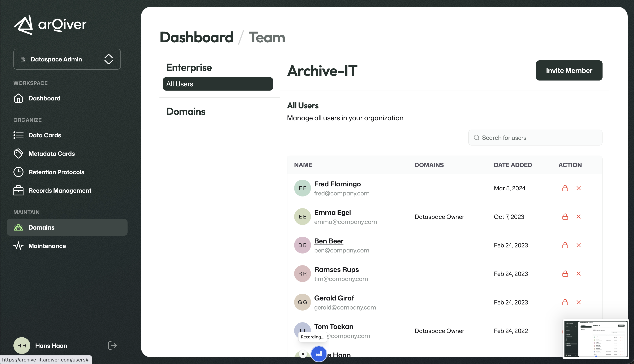Screen dimensions: 634x364
Task: Click the Dashboard home icon
Action: [18, 98]
